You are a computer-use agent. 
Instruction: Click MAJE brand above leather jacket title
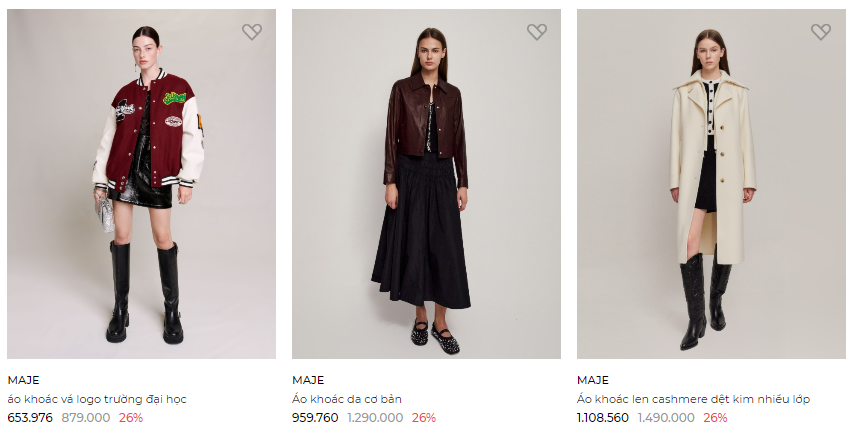coord(308,380)
